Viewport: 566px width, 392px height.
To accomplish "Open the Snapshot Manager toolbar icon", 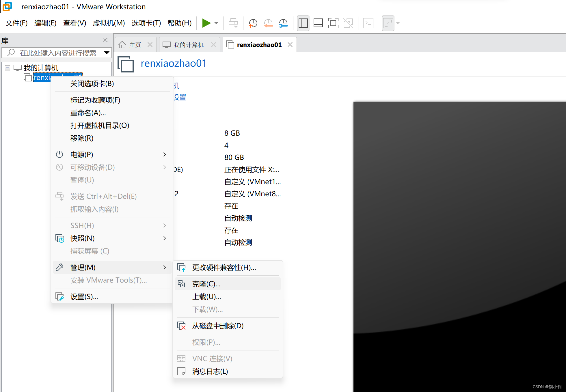I will click(x=283, y=23).
